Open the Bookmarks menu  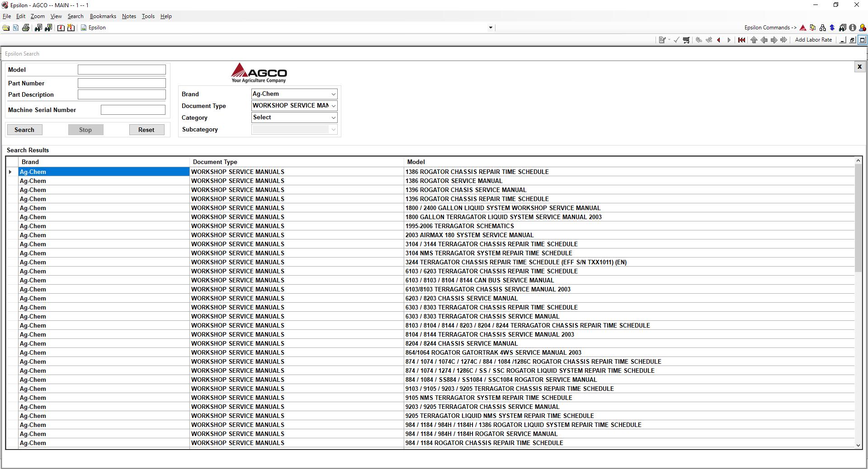point(103,16)
